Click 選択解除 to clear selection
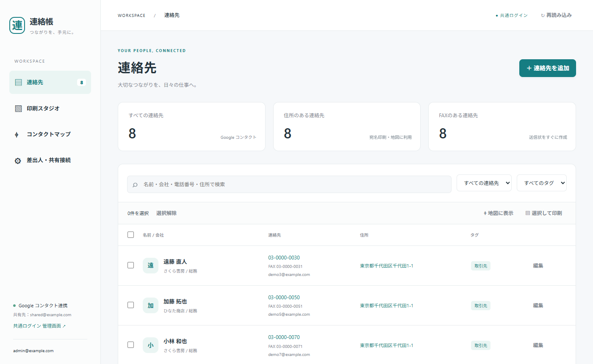593x364 pixels. tap(166, 213)
